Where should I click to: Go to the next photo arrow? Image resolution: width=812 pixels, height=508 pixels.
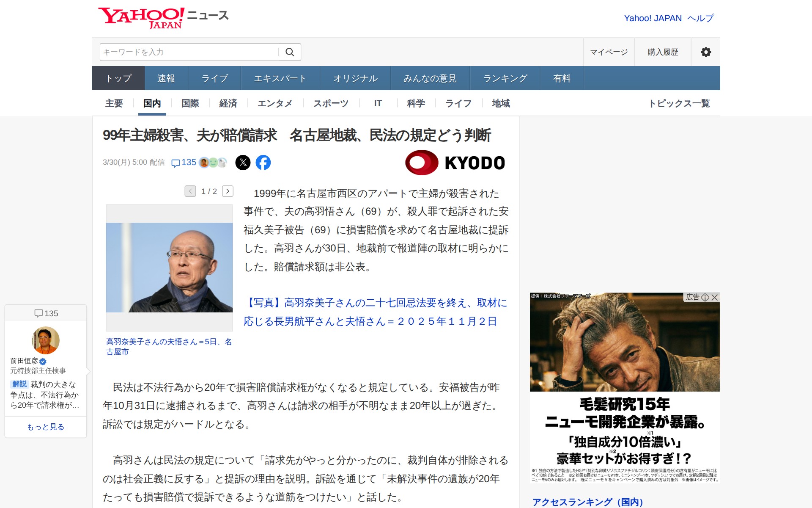(228, 191)
